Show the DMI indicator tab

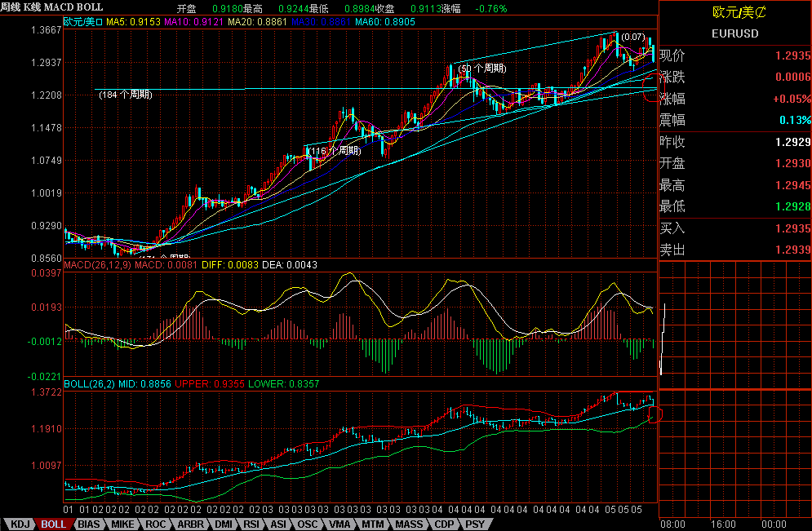[x=224, y=524]
